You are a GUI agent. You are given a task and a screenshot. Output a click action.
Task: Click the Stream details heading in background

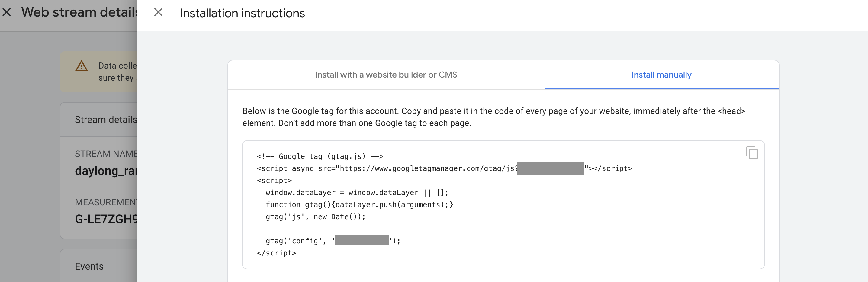point(106,120)
